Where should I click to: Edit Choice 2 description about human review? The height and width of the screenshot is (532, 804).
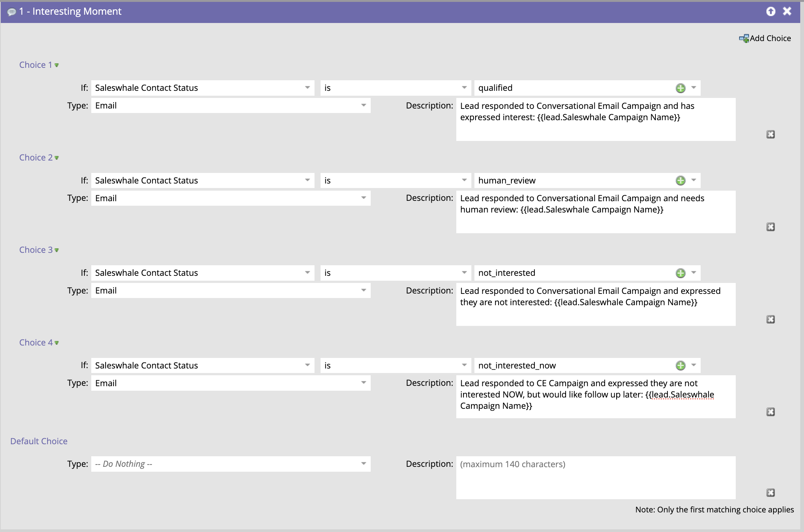[x=596, y=212]
